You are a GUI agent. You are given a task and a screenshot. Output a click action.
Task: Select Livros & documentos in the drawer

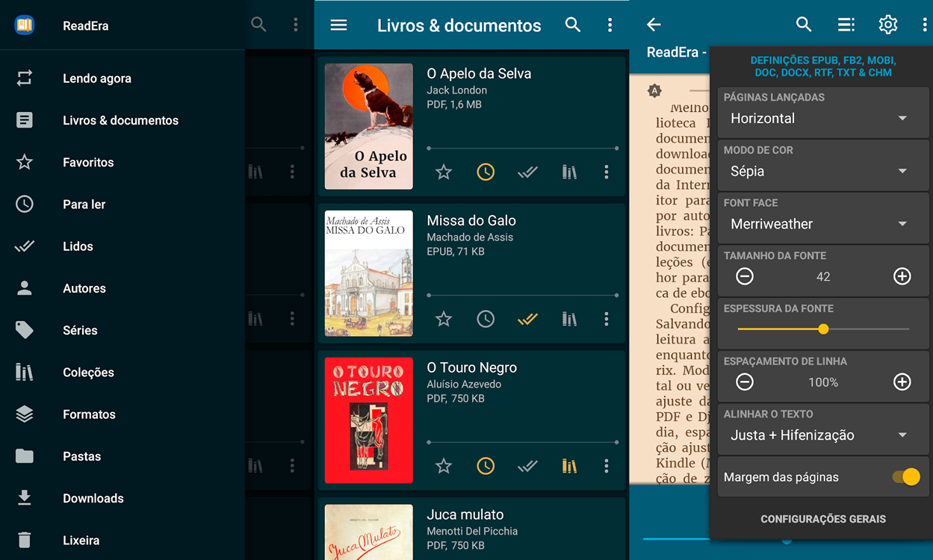pos(123,120)
